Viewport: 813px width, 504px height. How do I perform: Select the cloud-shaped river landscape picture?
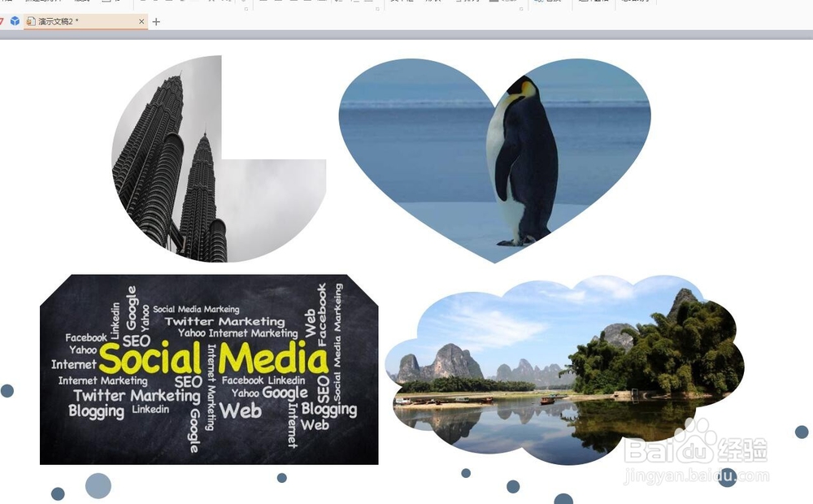[564, 370]
